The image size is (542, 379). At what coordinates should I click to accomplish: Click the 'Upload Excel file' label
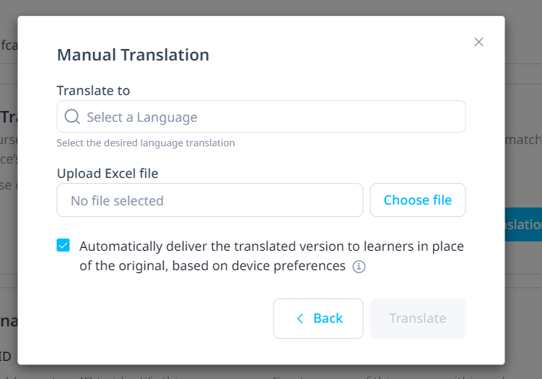click(x=108, y=173)
